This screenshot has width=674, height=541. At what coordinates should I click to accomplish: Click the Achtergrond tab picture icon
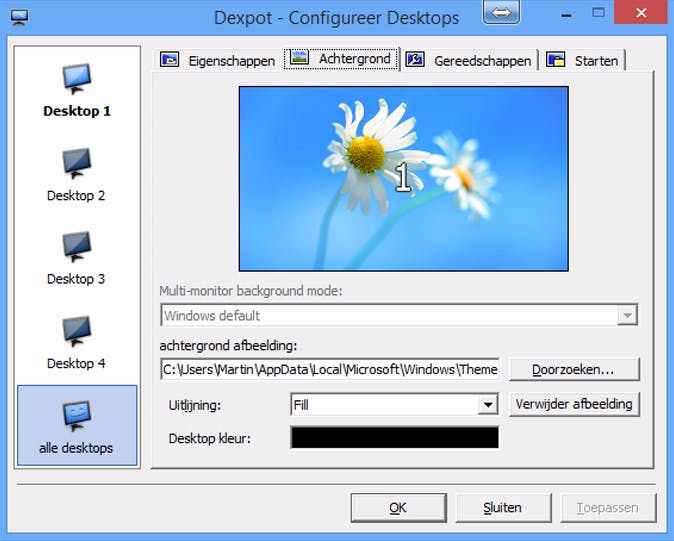pos(299,57)
